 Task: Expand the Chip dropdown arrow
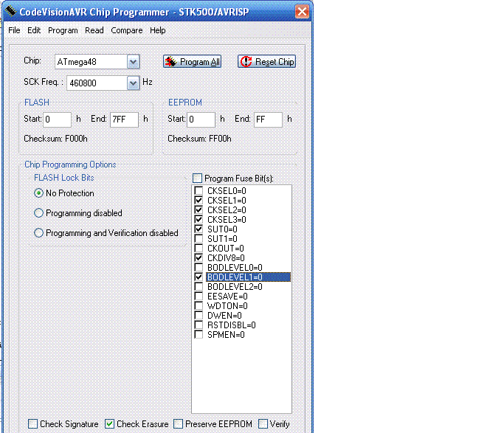pyautogui.click(x=133, y=62)
